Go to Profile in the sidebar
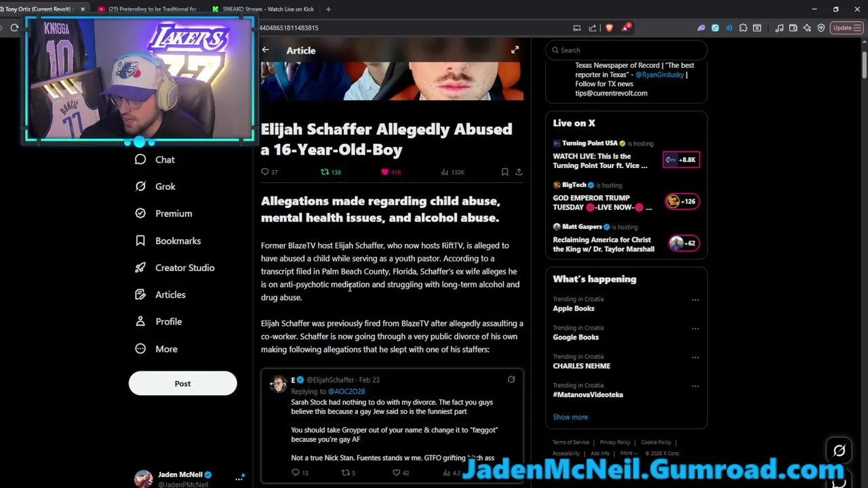The height and width of the screenshot is (488, 868). [x=158, y=322]
